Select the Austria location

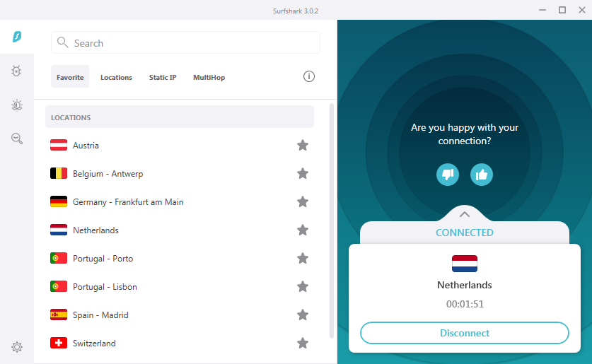coord(180,145)
